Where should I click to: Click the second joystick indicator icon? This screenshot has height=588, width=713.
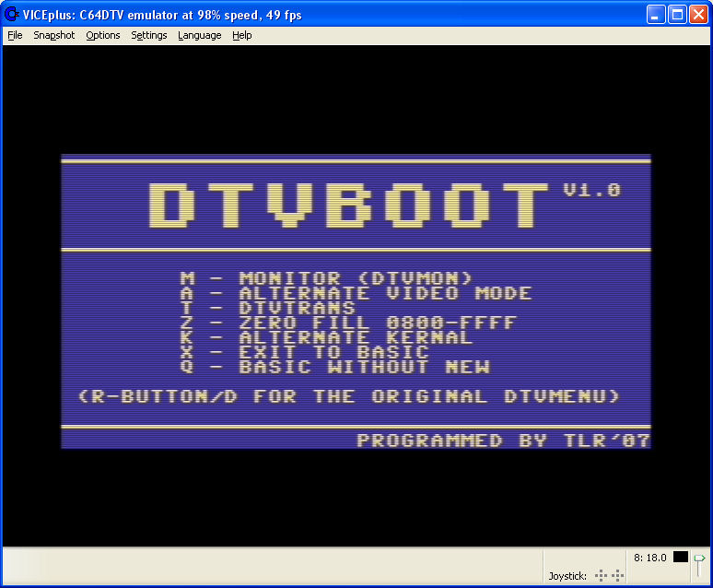point(617,576)
